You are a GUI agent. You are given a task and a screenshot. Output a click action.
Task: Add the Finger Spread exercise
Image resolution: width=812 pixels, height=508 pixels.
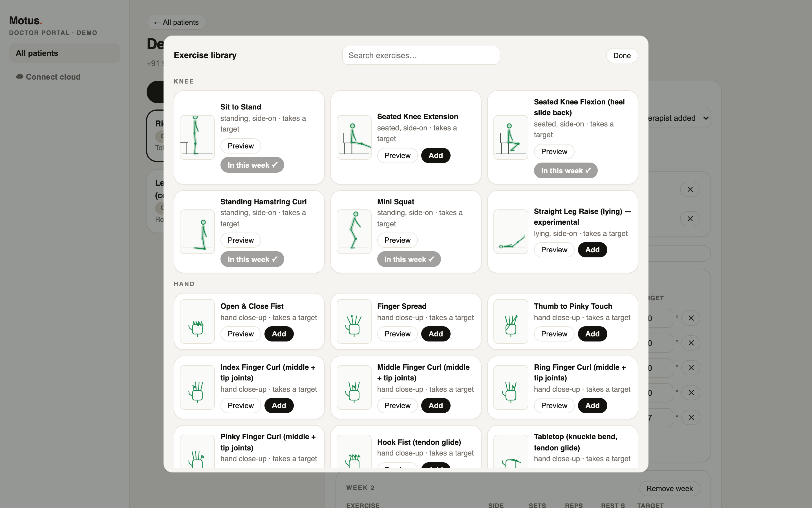click(436, 334)
